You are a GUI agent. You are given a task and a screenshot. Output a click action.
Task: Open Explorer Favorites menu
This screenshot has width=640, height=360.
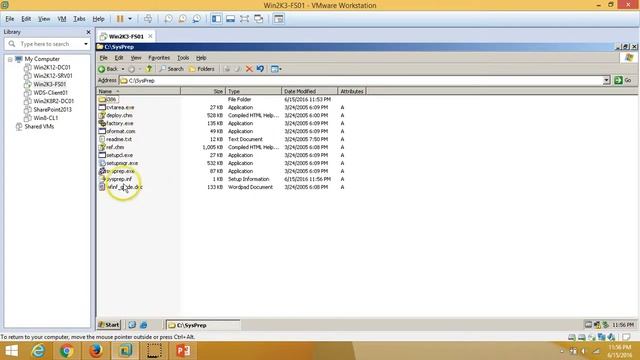click(x=159, y=58)
